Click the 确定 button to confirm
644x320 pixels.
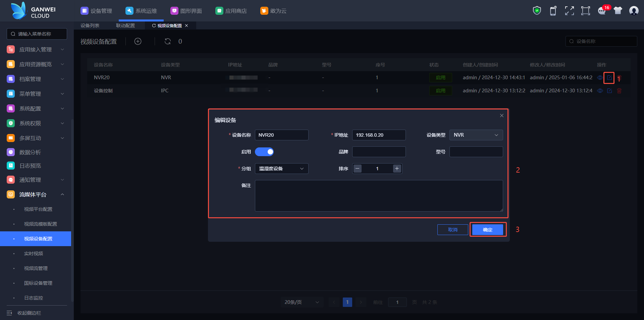488,230
